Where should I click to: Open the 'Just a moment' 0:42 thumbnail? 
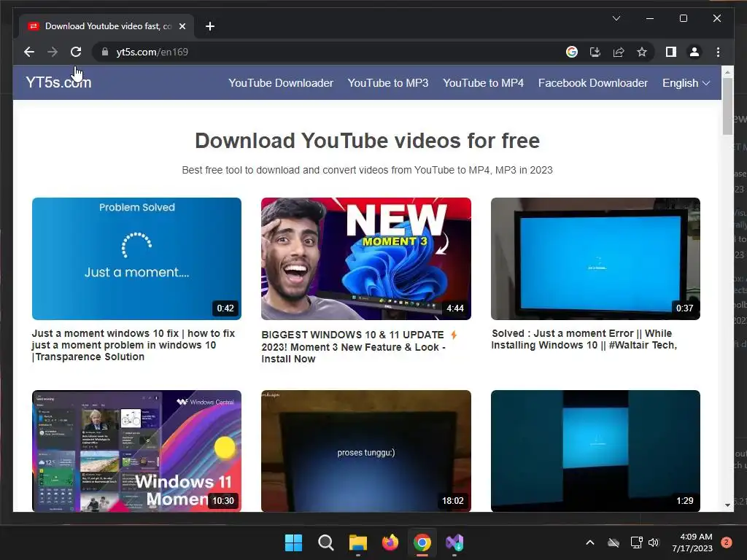[x=136, y=259]
